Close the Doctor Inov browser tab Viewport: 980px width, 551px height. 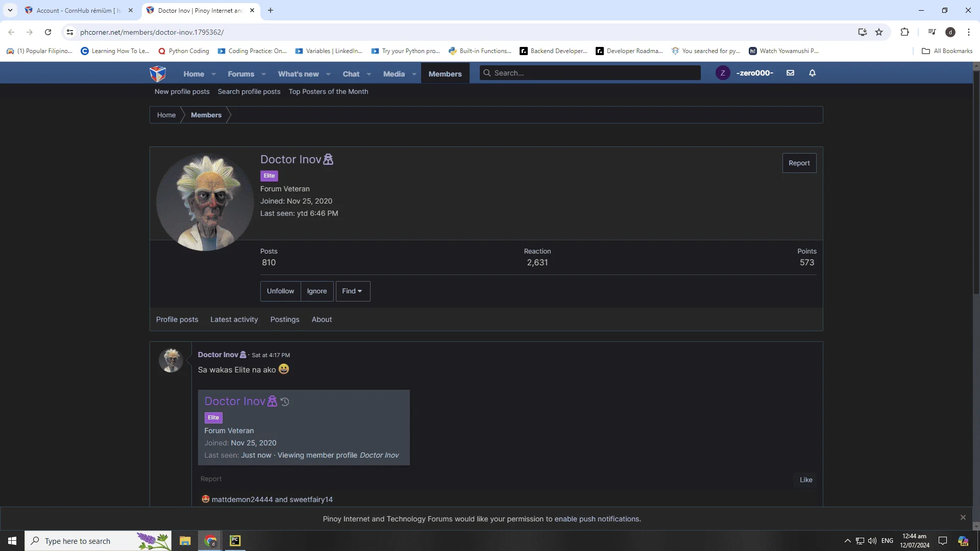(252, 10)
